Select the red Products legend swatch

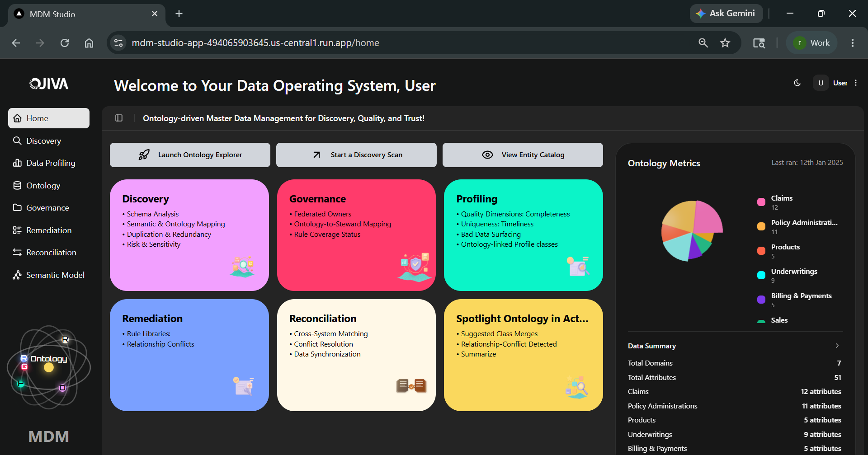coord(761,251)
